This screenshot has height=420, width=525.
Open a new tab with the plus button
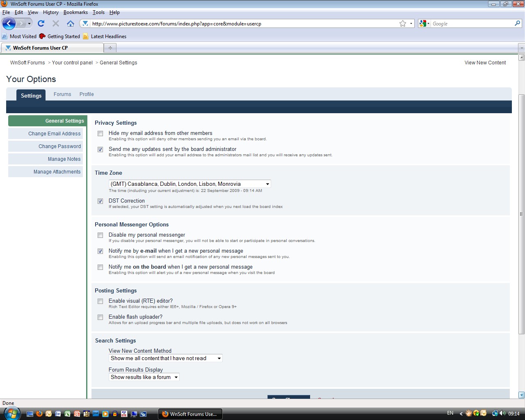coord(110,48)
